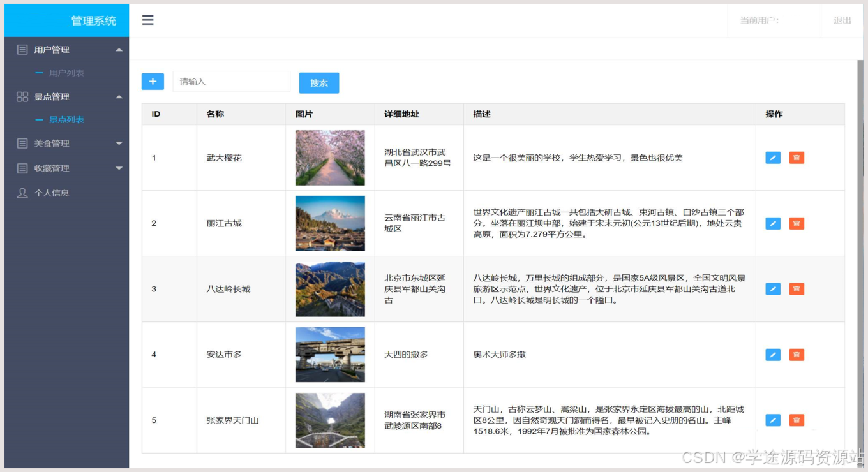Toggle the hamburger sidebar menu icon
This screenshot has height=472, width=868.
(147, 20)
